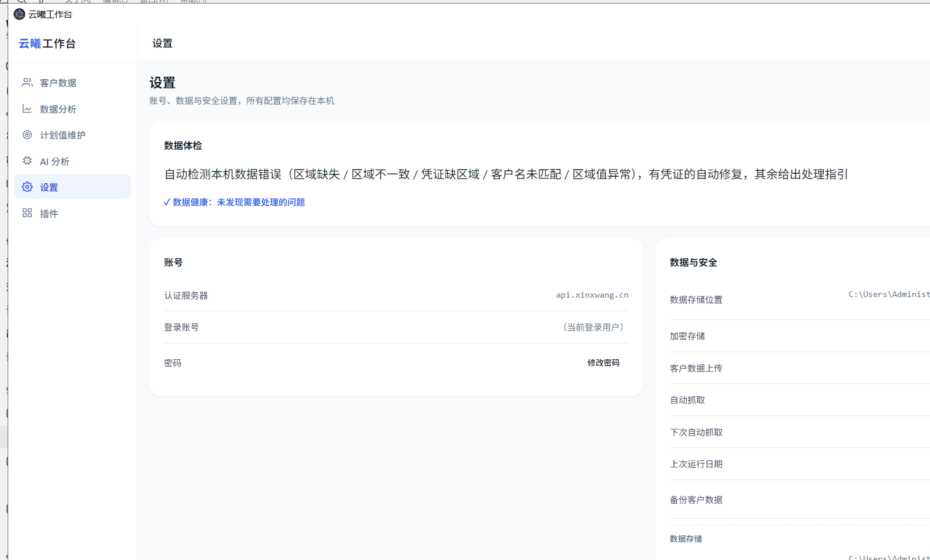This screenshot has width=930, height=560.
Task: Open the 数据分析 sidebar item
Action: 72,109
